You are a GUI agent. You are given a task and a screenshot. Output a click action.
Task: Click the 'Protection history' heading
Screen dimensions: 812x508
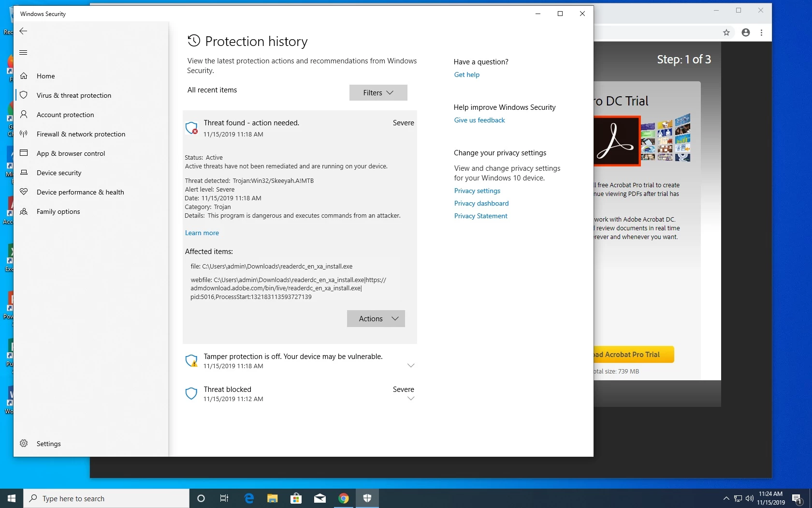[256, 42]
